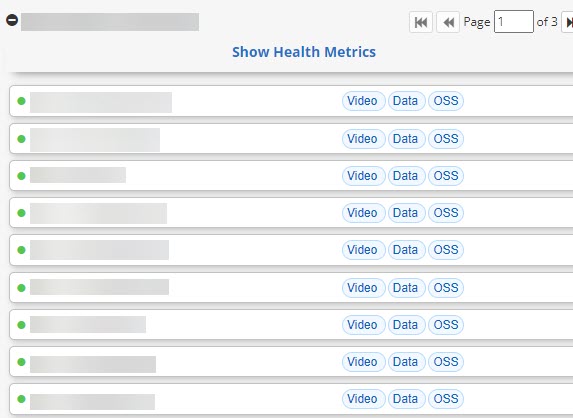Image resolution: width=573 pixels, height=418 pixels.
Task: Click the Video badge in the third row
Action: (x=363, y=176)
